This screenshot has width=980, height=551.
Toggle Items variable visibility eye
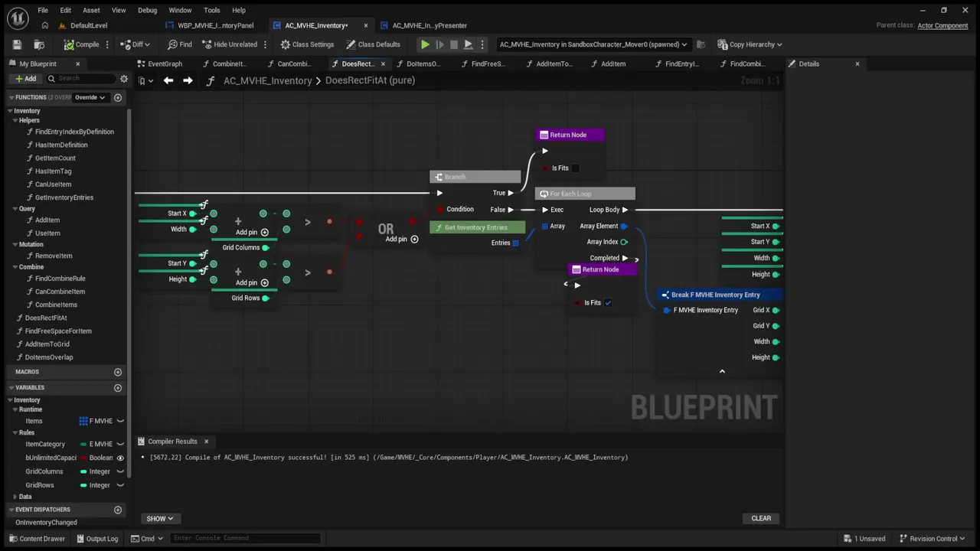click(120, 421)
